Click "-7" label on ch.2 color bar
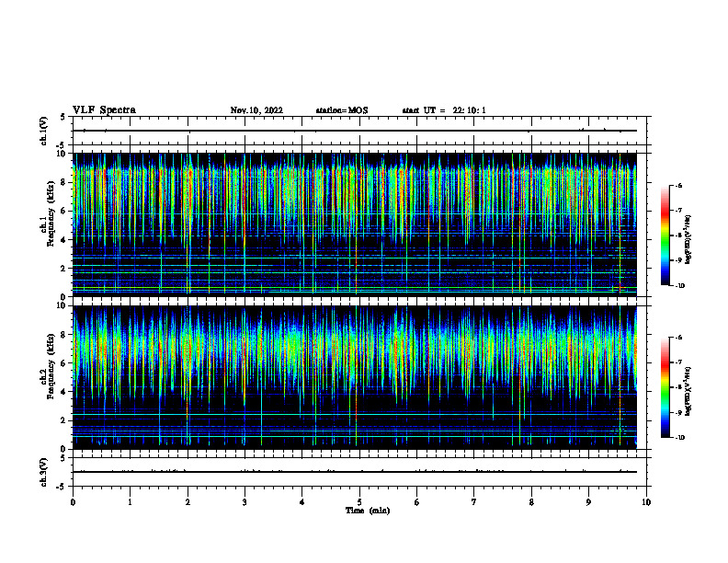This screenshot has height=563, width=728. [678, 362]
